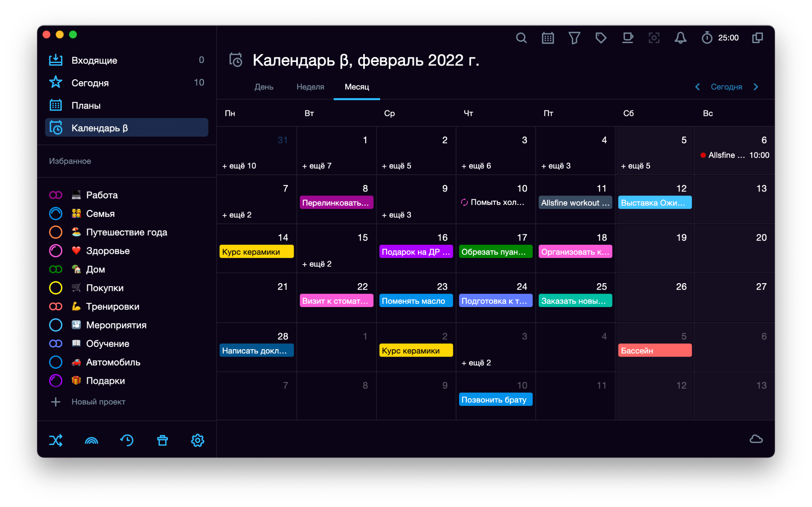The image size is (812, 507).
Task: Click the Сегодня button in the calendar header
Action: pos(727,87)
